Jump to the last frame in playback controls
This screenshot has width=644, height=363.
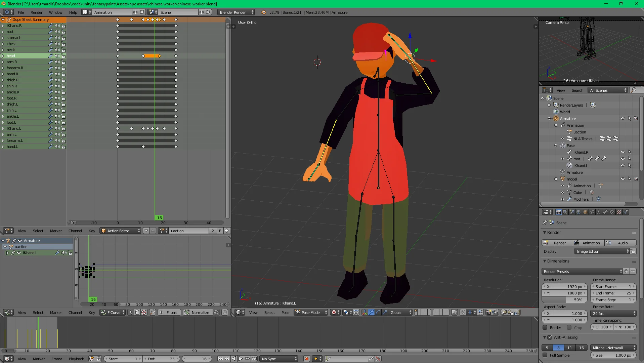coord(254,359)
